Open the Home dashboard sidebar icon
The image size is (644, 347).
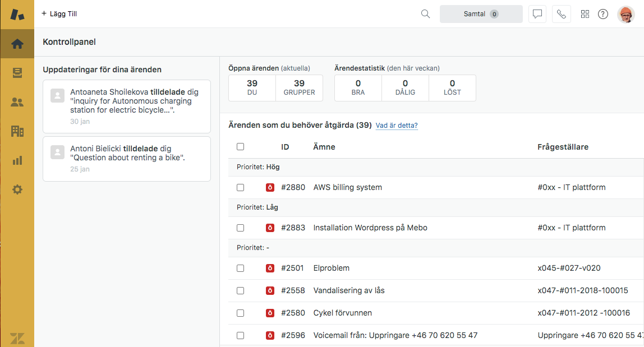(x=17, y=44)
